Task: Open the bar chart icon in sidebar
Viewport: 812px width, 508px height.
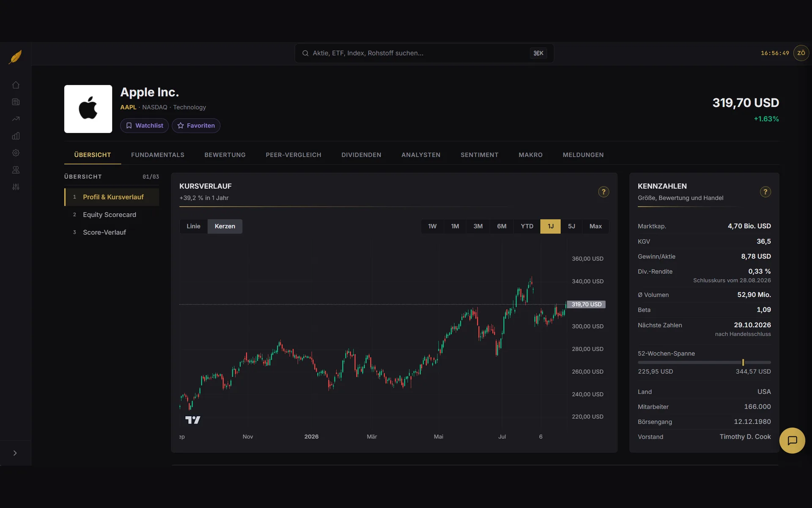Action: click(x=16, y=136)
